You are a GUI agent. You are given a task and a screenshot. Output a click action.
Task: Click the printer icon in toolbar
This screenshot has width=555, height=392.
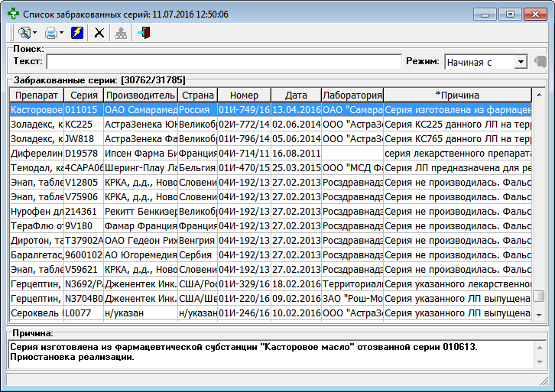tap(50, 33)
